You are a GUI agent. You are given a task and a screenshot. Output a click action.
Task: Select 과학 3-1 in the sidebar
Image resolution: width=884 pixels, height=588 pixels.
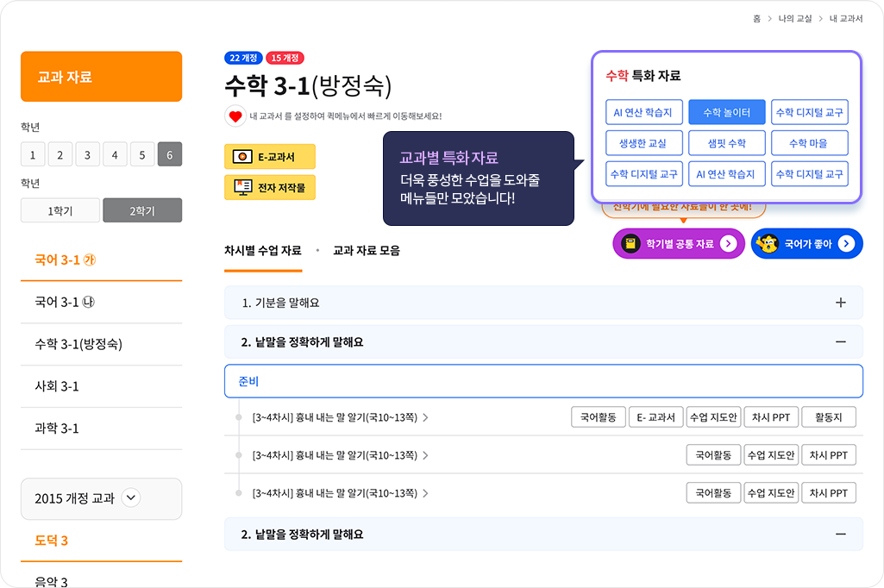click(x=102, y=428)
